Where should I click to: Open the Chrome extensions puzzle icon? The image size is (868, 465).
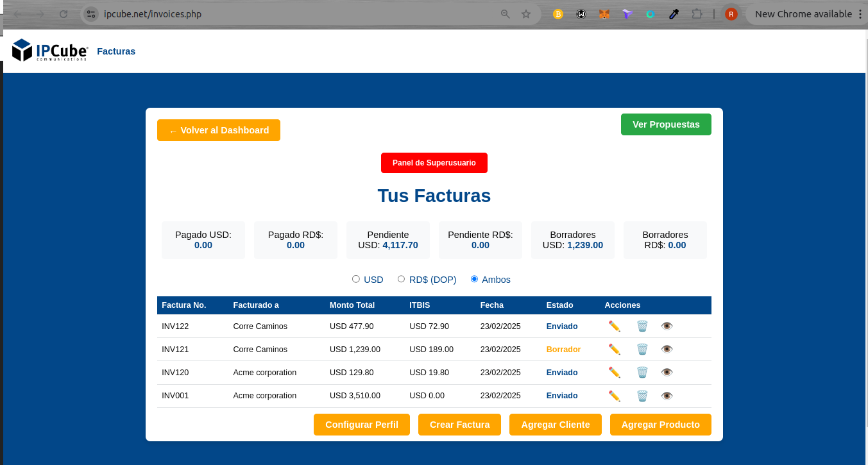click(697, 14)
